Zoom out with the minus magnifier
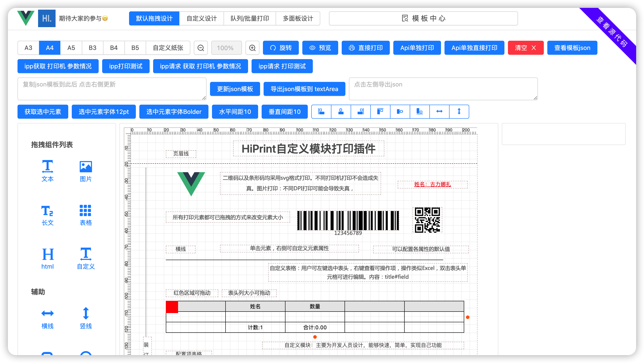This screenshot has width=644, height=363. pos(201,48)
